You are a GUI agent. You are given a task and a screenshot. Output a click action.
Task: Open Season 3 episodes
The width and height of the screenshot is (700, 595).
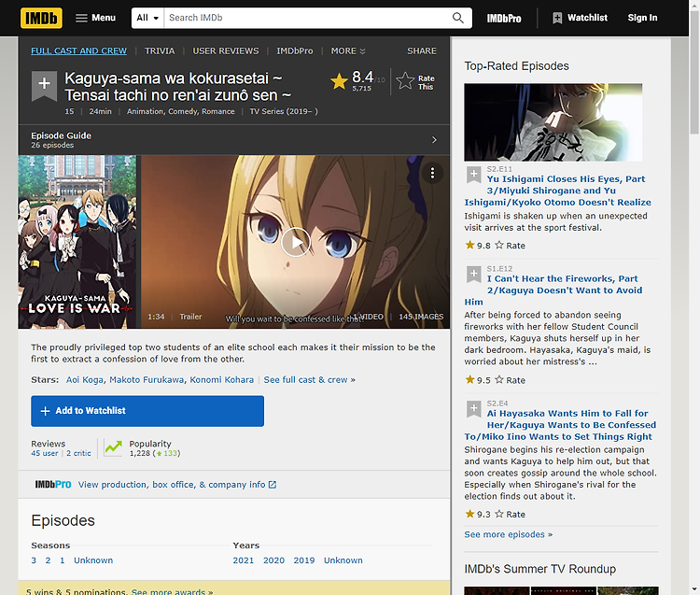pyautogui.click(x=34, y=560)
